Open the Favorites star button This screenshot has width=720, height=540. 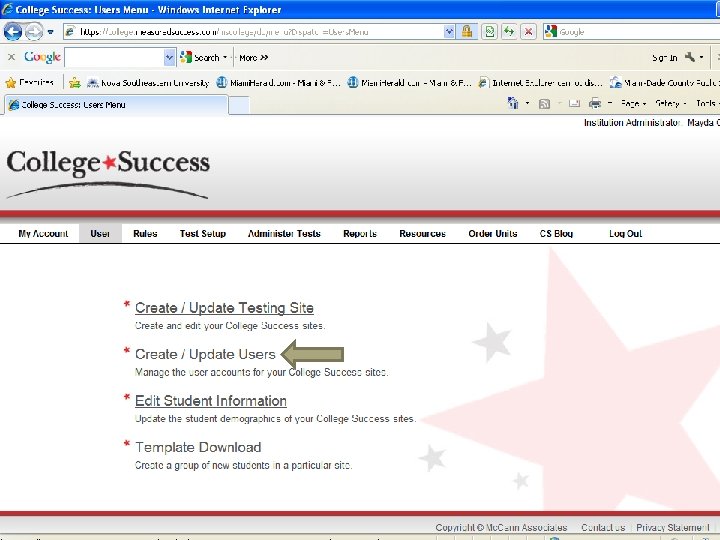point(29,83)
